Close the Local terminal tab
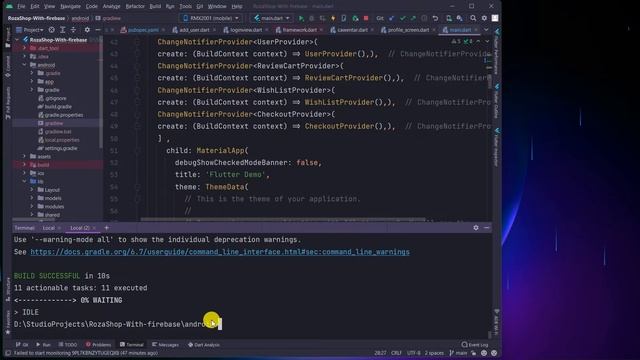 60,228
